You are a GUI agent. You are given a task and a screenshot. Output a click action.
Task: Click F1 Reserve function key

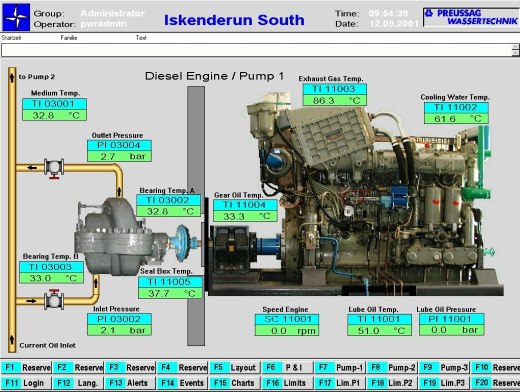pyautogui.click(x=26, y=367)
